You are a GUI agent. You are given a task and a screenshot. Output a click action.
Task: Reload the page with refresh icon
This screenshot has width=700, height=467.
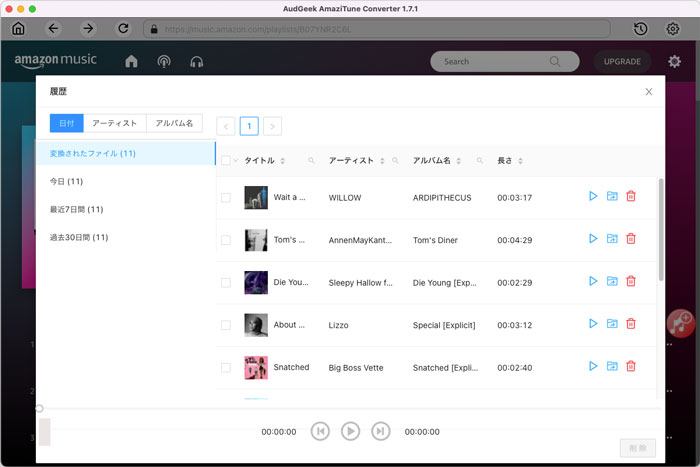tap(123, 29)
